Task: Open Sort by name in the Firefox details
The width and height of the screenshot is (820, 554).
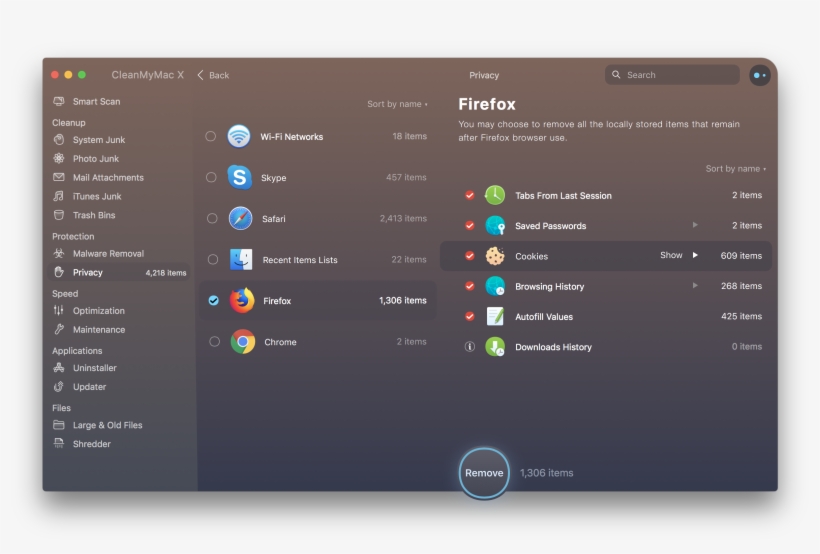Action: pos(735,168)
